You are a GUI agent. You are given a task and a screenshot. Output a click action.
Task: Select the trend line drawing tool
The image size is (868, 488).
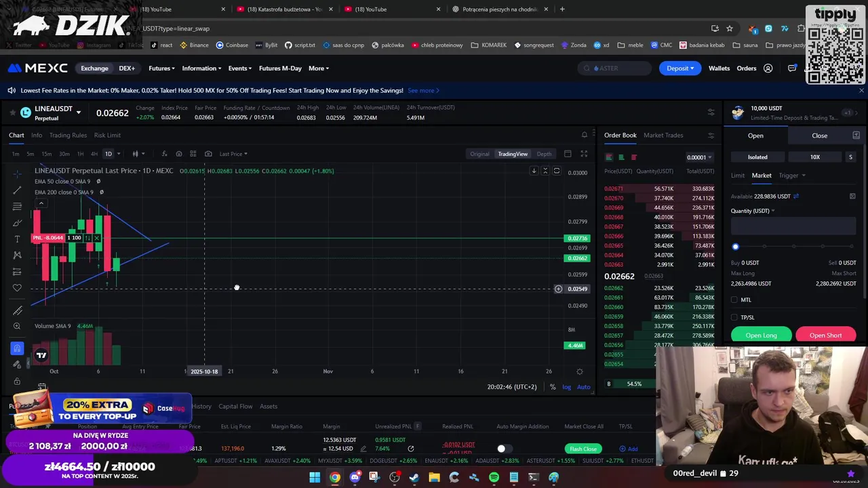(x=17, y=190)
